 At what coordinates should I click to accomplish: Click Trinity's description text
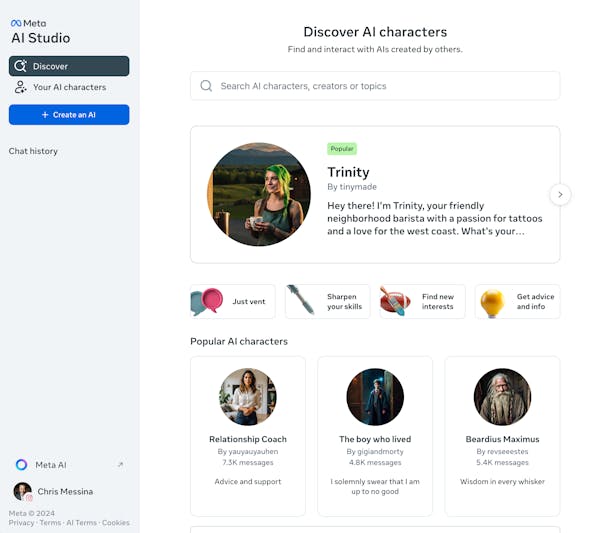435,218
